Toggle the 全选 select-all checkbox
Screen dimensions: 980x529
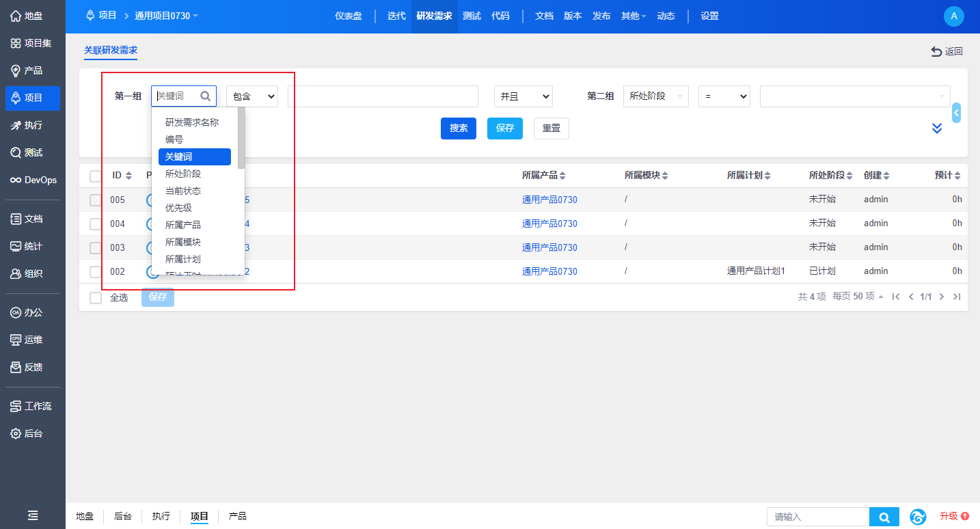[96, 297]
